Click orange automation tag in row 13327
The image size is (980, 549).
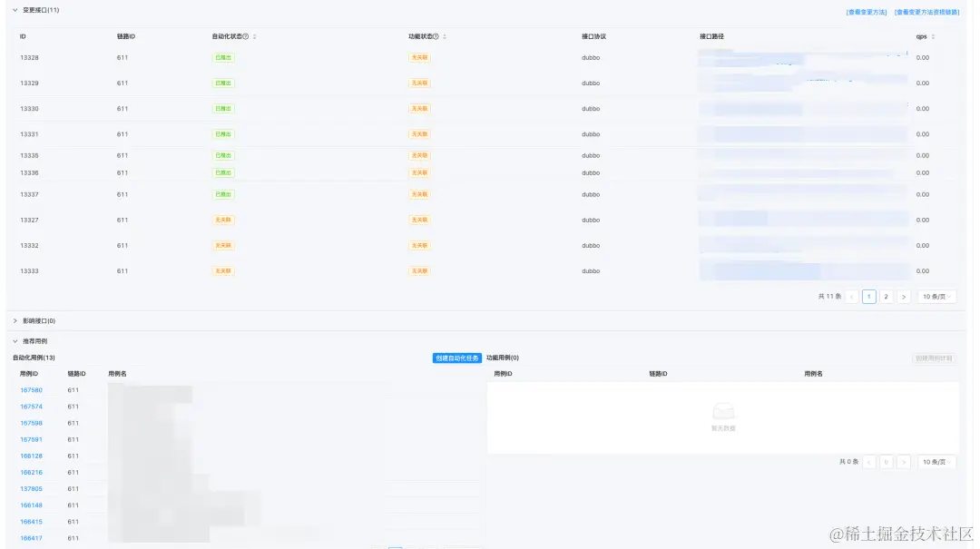(223, 221)
